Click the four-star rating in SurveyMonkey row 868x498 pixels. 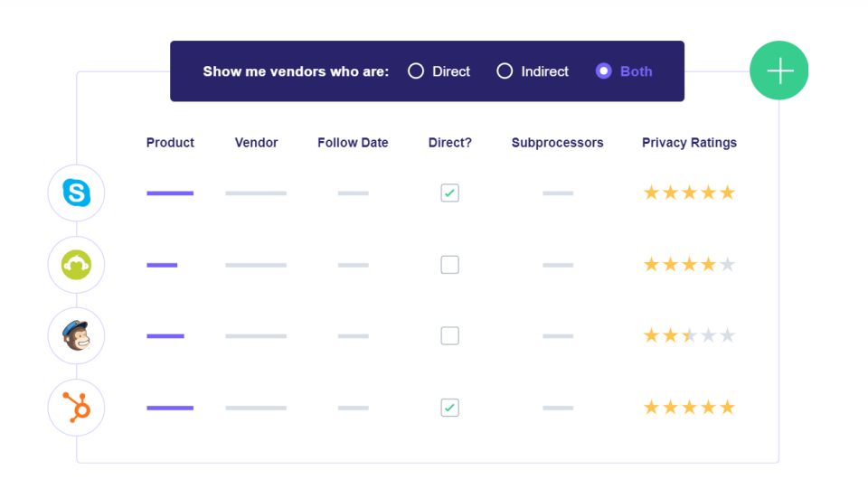[689, 265]
